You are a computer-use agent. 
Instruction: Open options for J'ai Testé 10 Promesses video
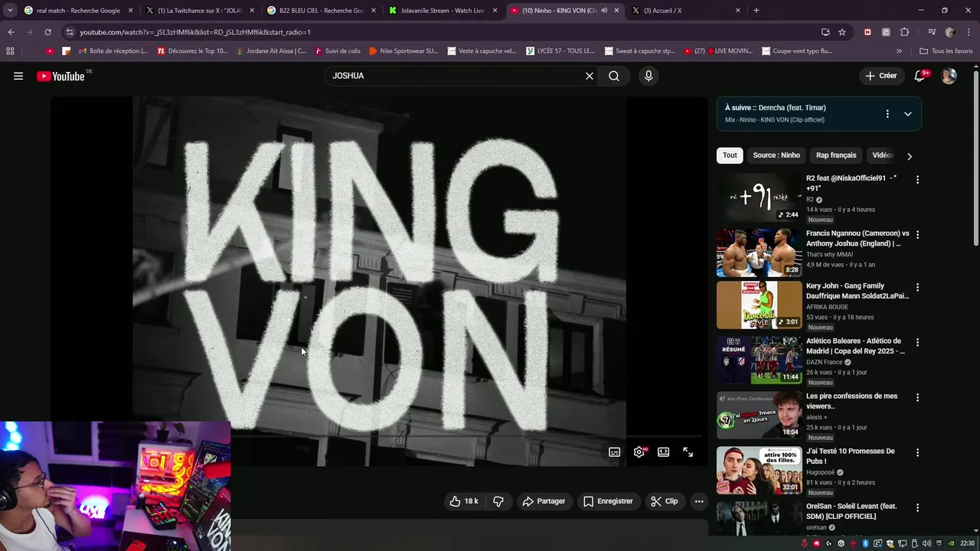(917, 453)
